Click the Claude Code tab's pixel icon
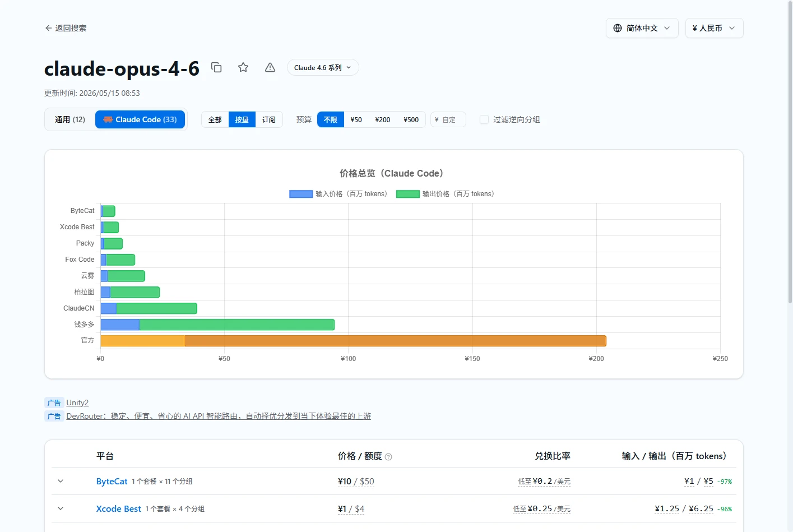793x532 pixels. (x=108, y=119)
